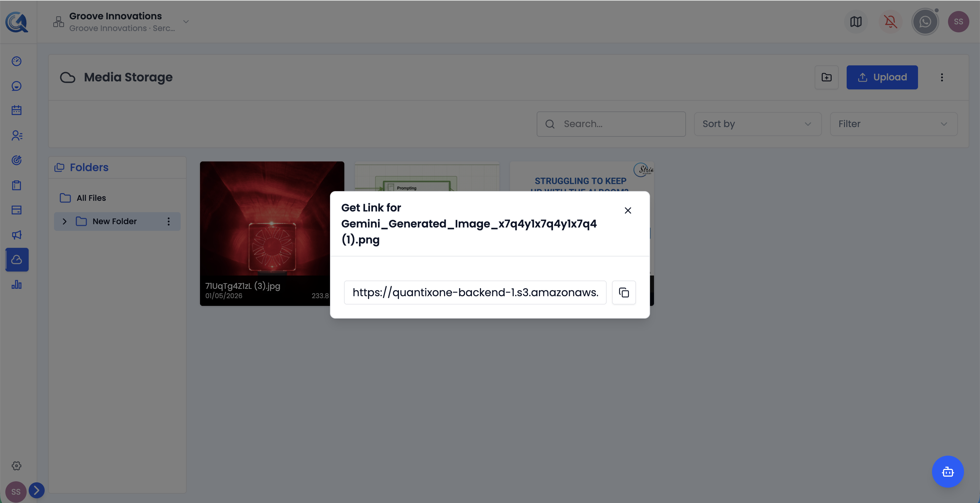
Task: Open the Media Storage cloud sidebar icon
Action: pyautogui.click(x=17, y=260)
